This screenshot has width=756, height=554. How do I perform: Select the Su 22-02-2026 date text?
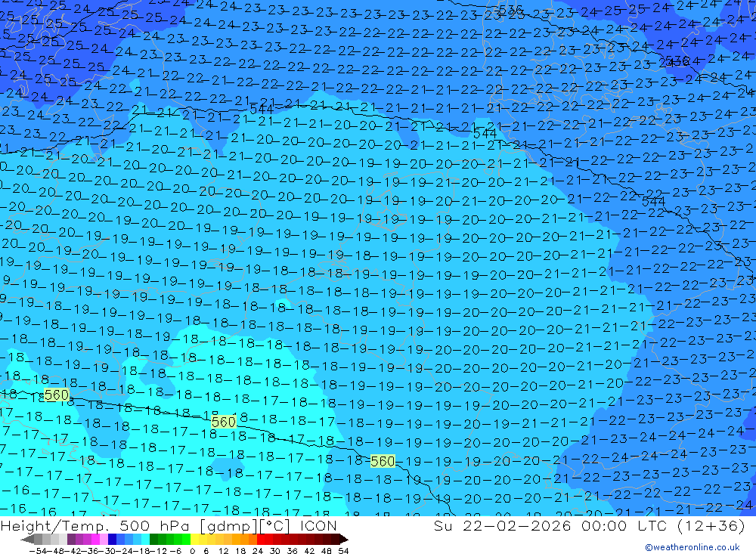502,525
